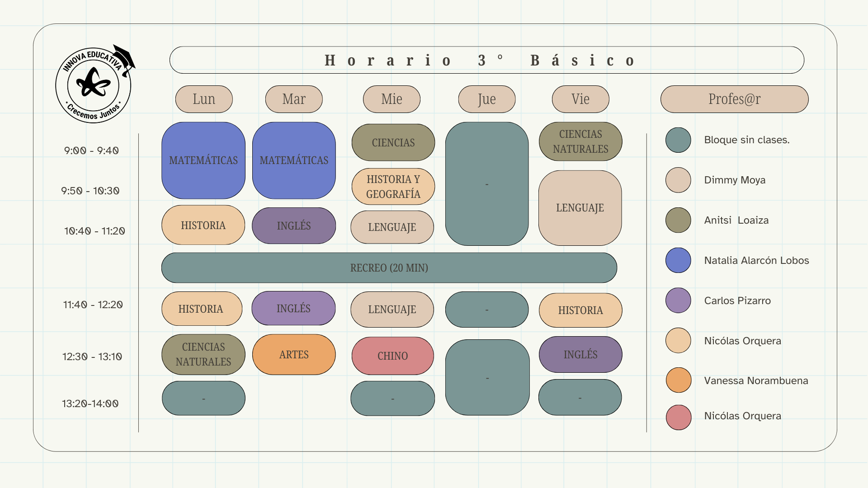This screenshot has width=868, height=488.
Task: Select the beige Dimmy Moya legend circle
Action: click(x=678, y=180)
